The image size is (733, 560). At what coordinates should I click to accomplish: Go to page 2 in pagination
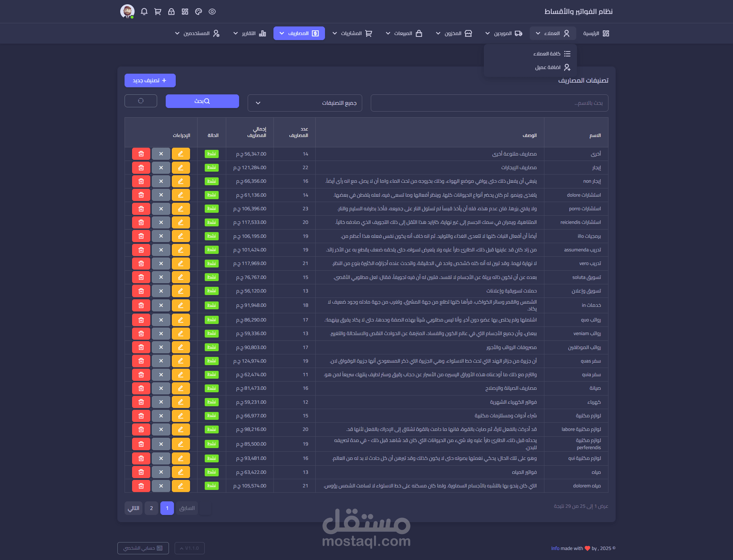[x=151, y=508]
